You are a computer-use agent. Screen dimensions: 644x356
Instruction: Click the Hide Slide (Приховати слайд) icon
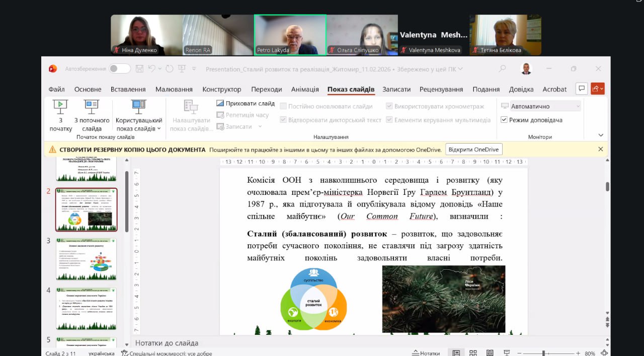[220, 103]
